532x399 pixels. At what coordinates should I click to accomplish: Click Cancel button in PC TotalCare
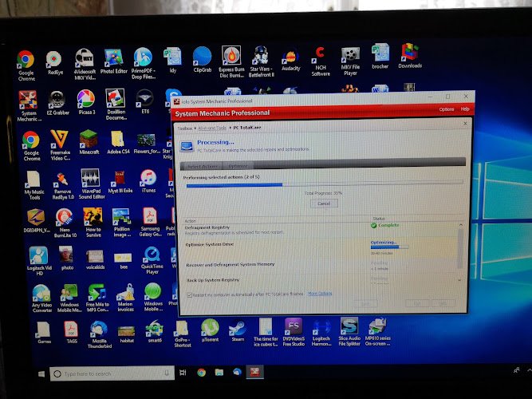click(x=324, y=203)
